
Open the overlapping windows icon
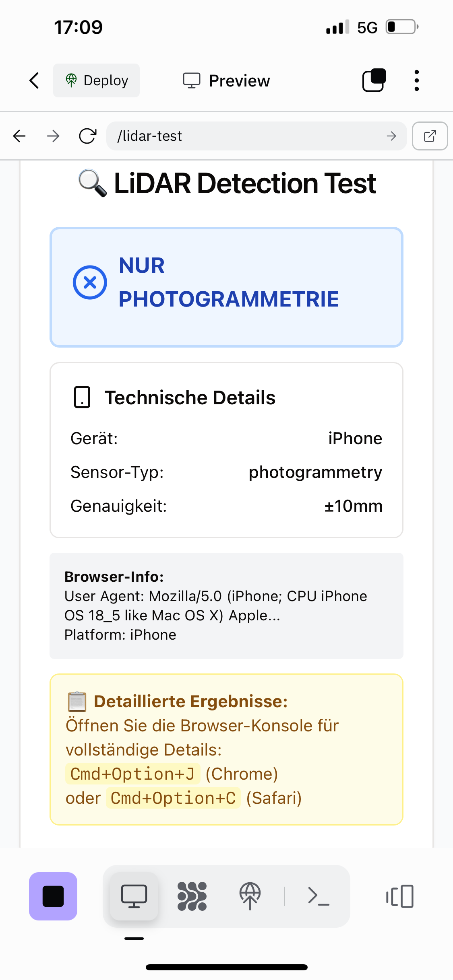(x=374, y=80)
